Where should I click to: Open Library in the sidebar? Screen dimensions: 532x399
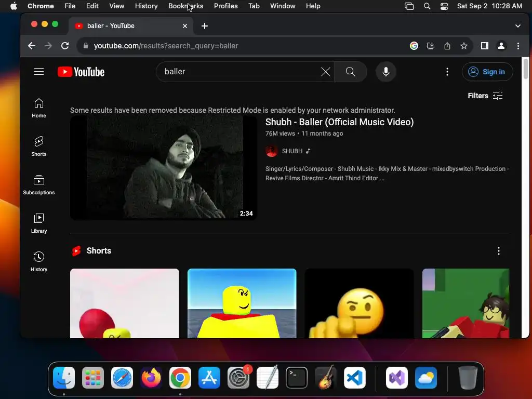pos(38,223)
